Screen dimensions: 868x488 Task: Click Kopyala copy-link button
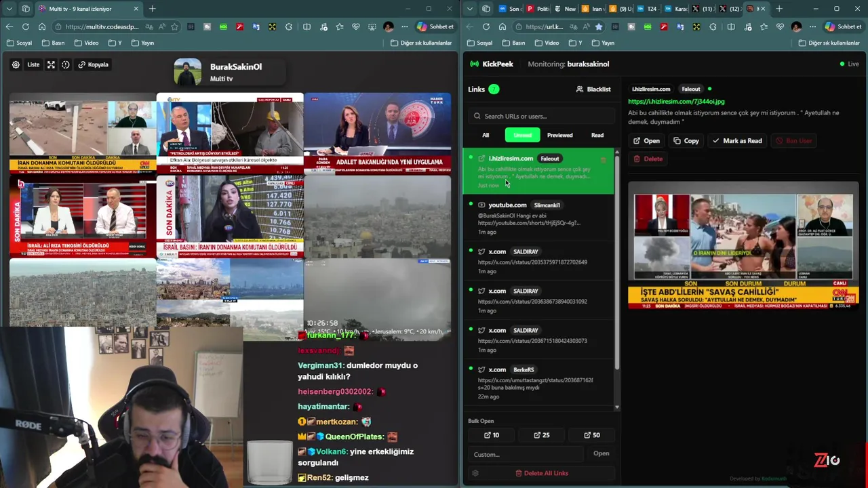pos(93,65)
